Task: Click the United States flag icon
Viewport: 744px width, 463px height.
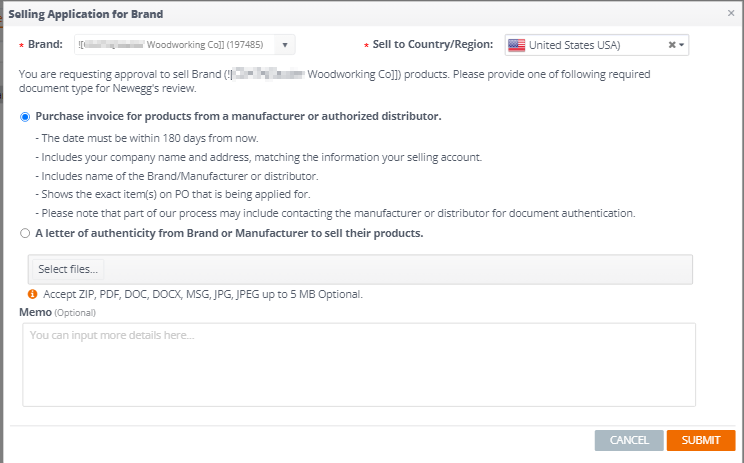Action: tap(516, 45)
